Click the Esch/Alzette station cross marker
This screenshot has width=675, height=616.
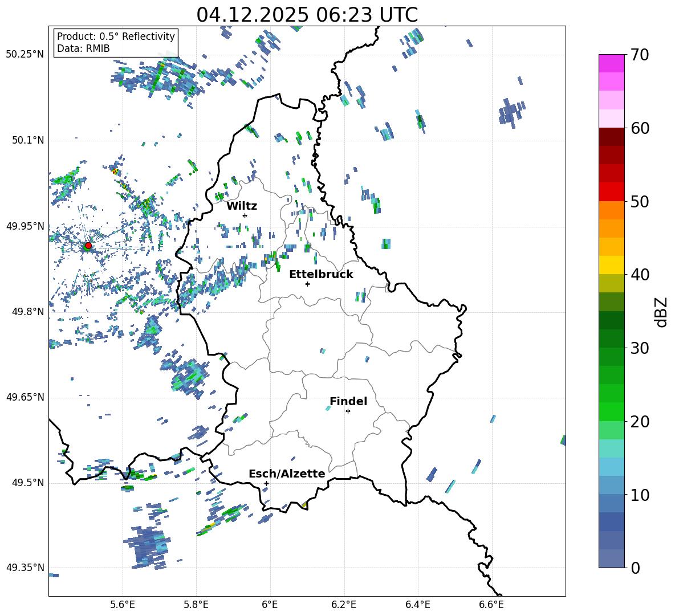pyautogui.click(x=266, y=483)
